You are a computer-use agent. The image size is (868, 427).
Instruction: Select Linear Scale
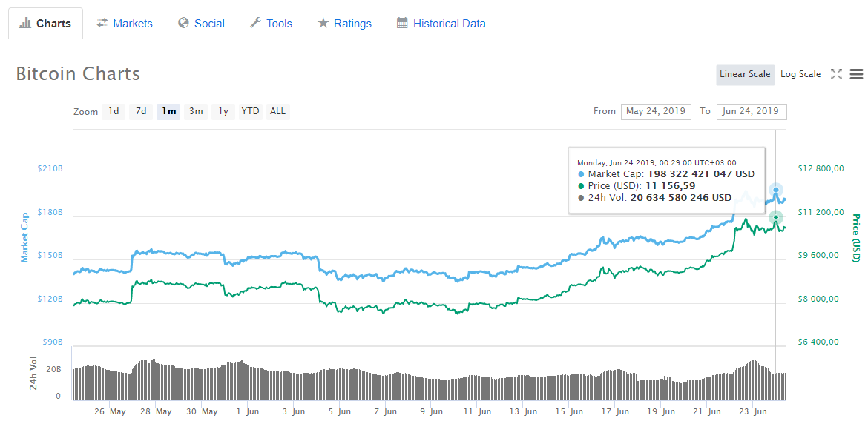(x=745, y=74)
